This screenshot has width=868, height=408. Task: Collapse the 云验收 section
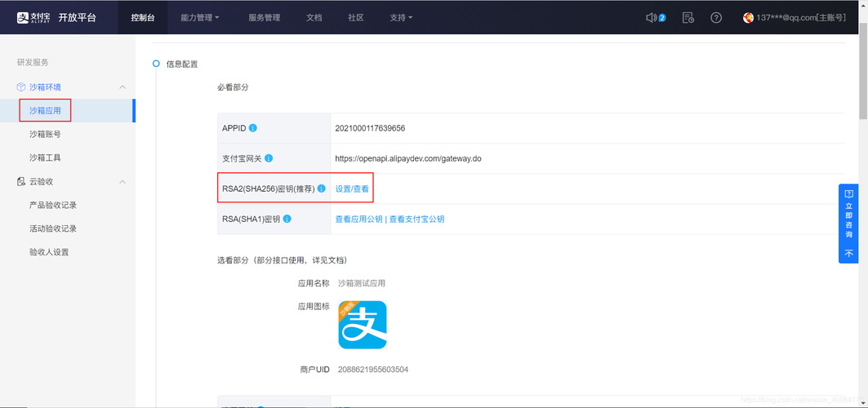[x=123, y=181]
